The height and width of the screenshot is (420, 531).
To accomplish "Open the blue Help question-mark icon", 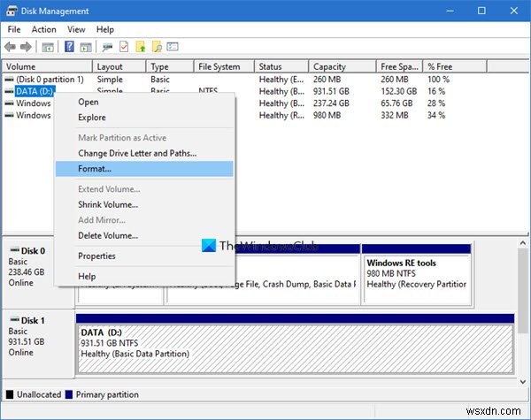I will (x=69, y=46).
